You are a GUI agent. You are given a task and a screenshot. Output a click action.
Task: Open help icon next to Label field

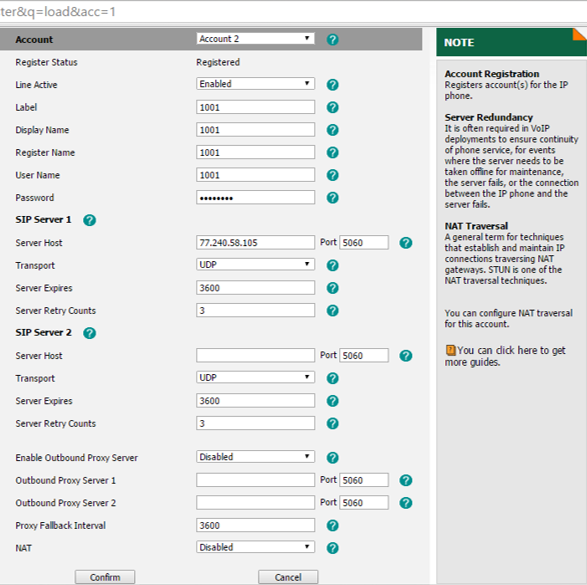pos(332,107)
